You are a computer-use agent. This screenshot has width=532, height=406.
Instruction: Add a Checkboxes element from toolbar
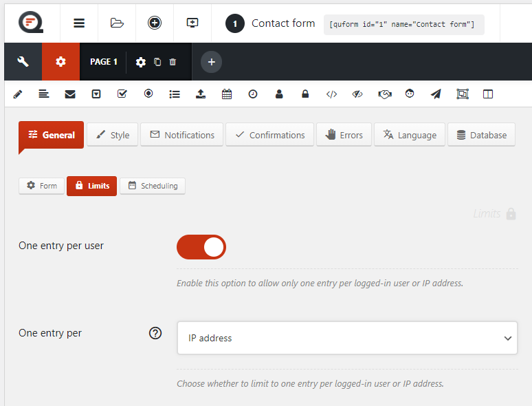click(122, 94)
